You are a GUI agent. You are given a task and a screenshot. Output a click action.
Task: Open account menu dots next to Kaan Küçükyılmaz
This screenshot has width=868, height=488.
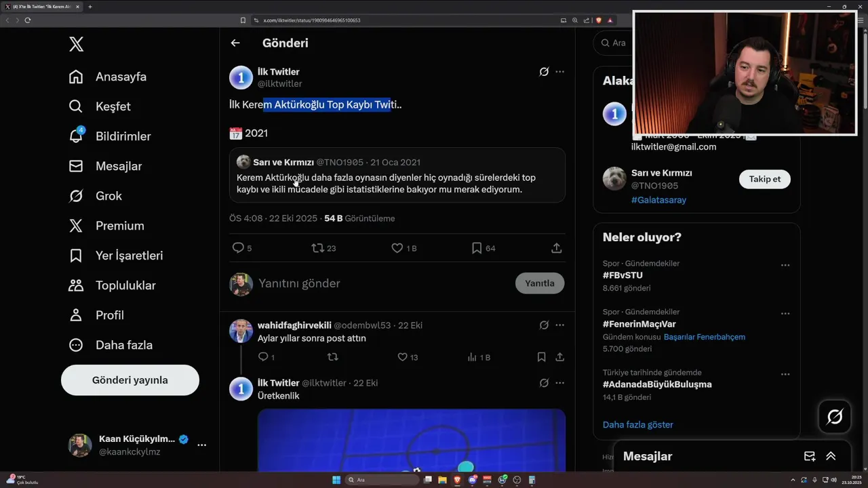click(x=201, y=445)
